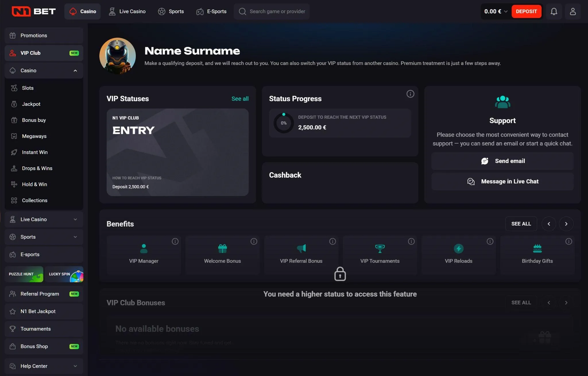Open the notifications bell icon
588x376 pixels.
point(554,11)
